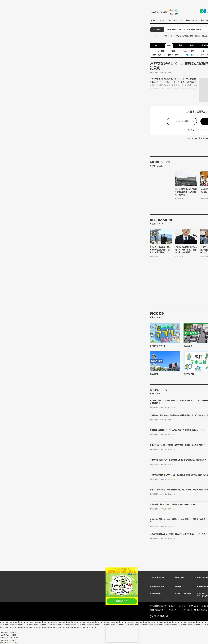The height and width of the screenshot is (644, 208).
Task: Open the 「熊日ID」について詳しく link
Action: [197, 130]
